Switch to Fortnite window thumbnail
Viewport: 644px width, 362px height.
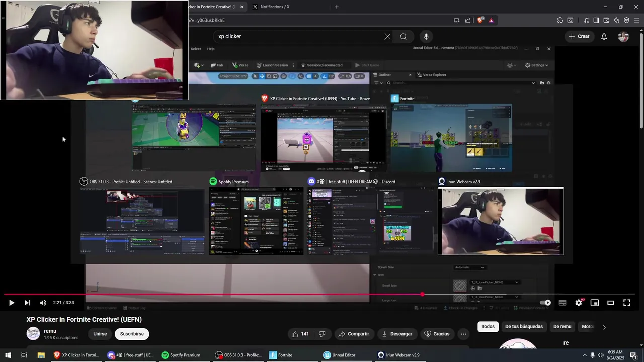pyautogui.click(x=452, y=138)
